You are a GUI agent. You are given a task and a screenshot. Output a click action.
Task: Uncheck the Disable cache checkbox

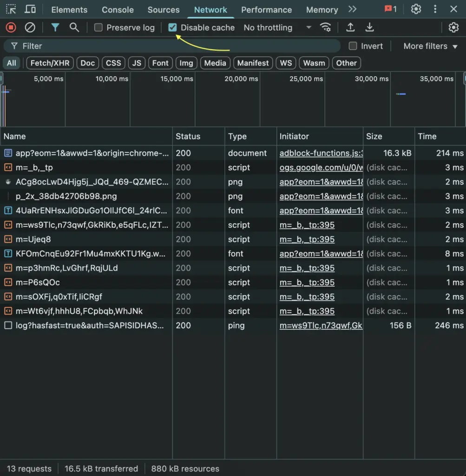[x=173, y=27]
